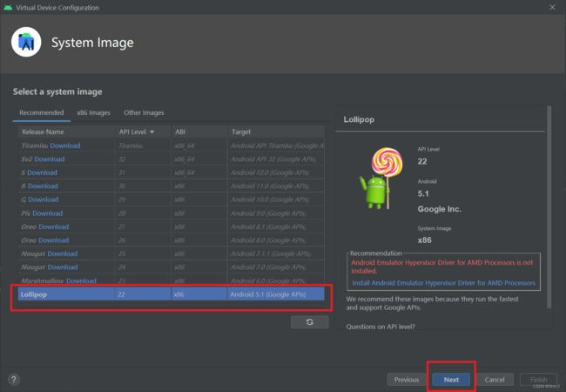Switch to the Recommended tab

(42, 112)
